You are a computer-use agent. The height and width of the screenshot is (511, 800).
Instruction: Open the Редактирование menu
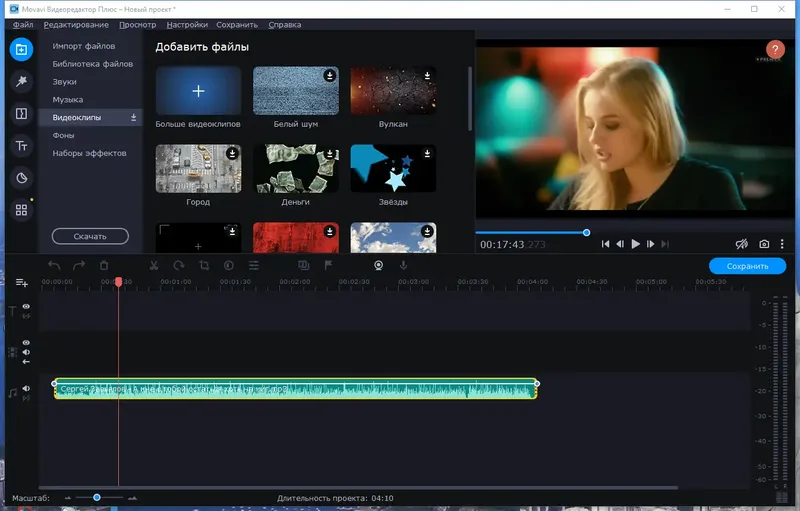pos(76,24)
